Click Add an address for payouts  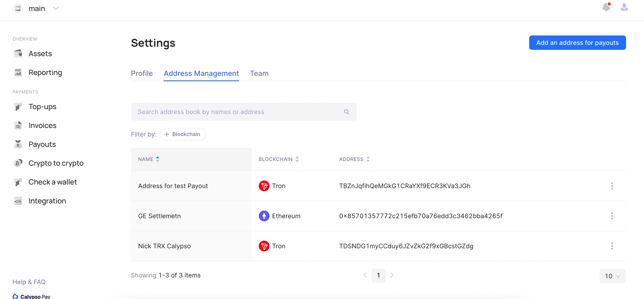(577, 43)
